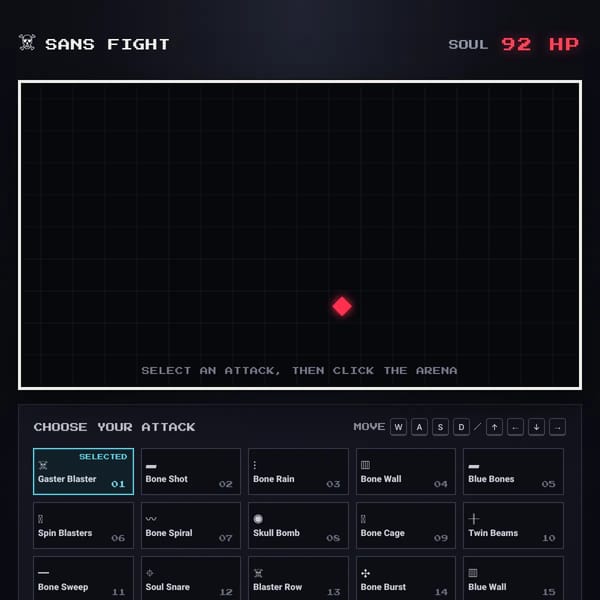Choose the Blue Bones attack

(514, 471)
